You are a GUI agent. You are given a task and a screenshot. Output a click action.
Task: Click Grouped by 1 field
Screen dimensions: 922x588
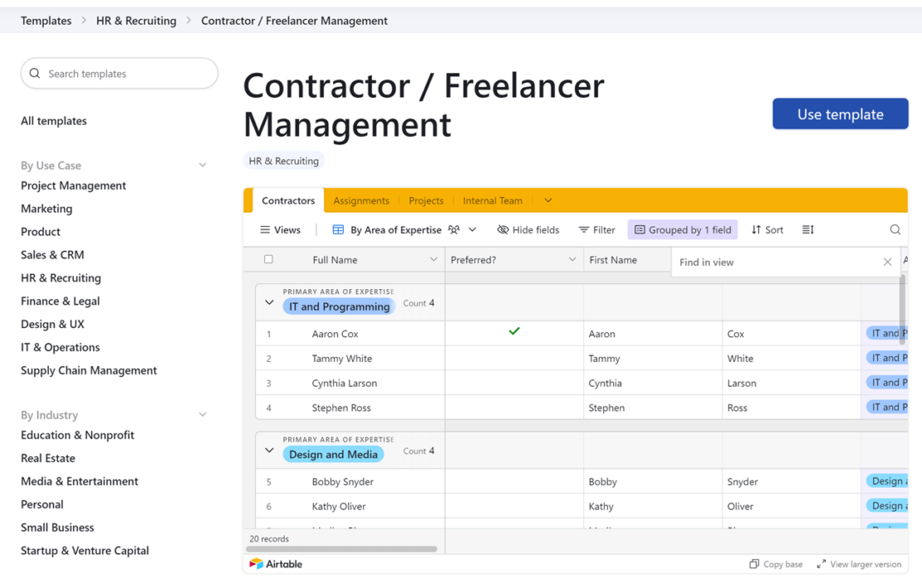(683, 229)
